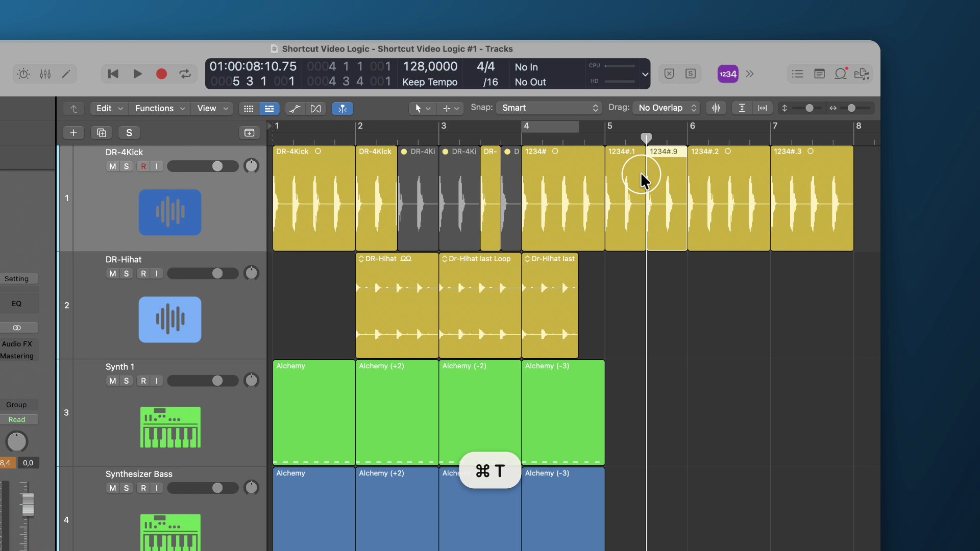Toggle record enable on DR-4Kick track
980x551 pixels.
tap(143, 166)
